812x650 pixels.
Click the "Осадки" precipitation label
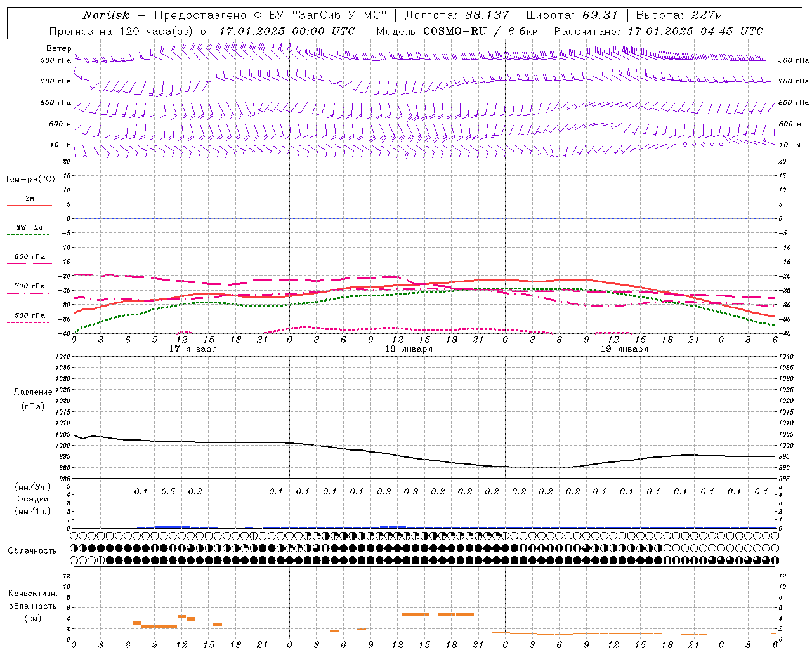pyautogui.click(x=33, y=499)
